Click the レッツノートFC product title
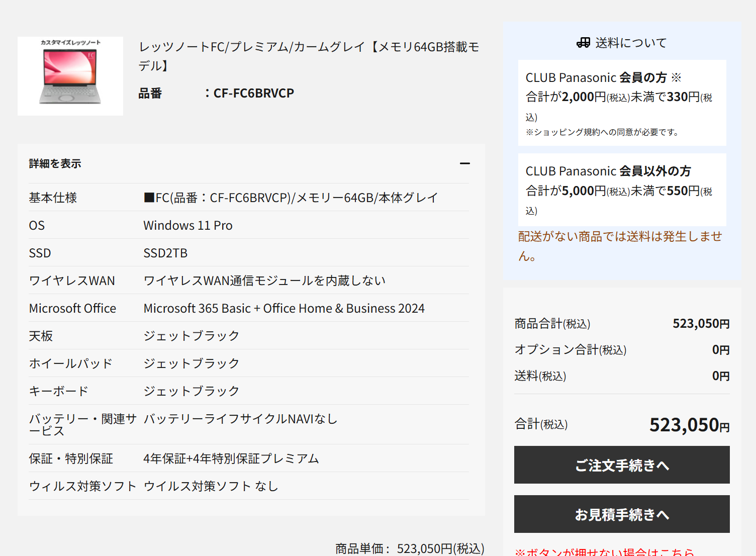Screen dimensions: 756x556 point(309,56)
